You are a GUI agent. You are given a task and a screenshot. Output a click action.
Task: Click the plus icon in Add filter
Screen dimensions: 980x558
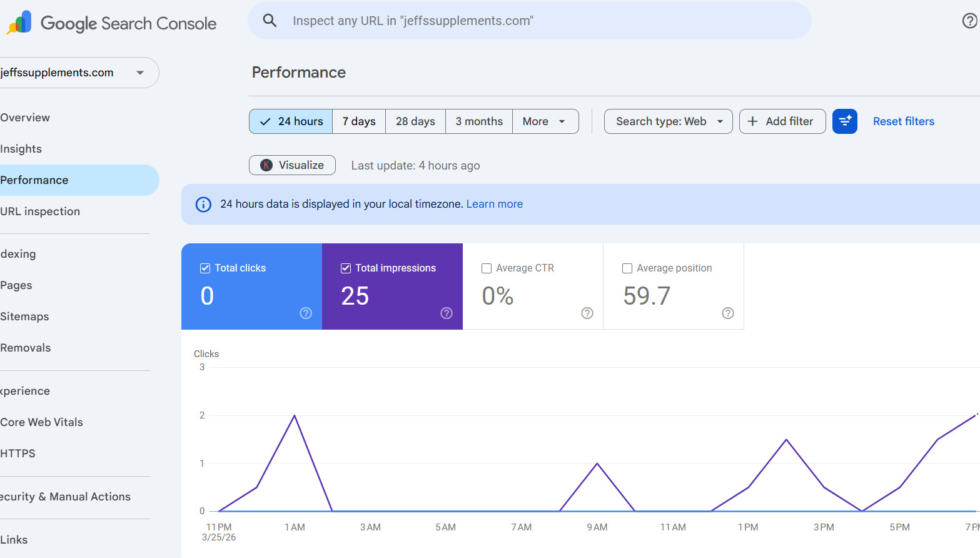753,121
